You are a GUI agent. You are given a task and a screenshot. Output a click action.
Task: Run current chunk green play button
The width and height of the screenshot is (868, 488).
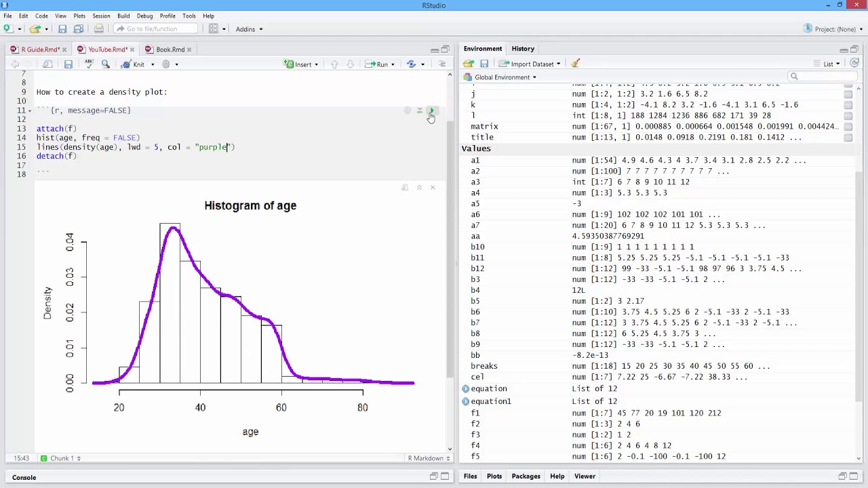tap(431, 110)
